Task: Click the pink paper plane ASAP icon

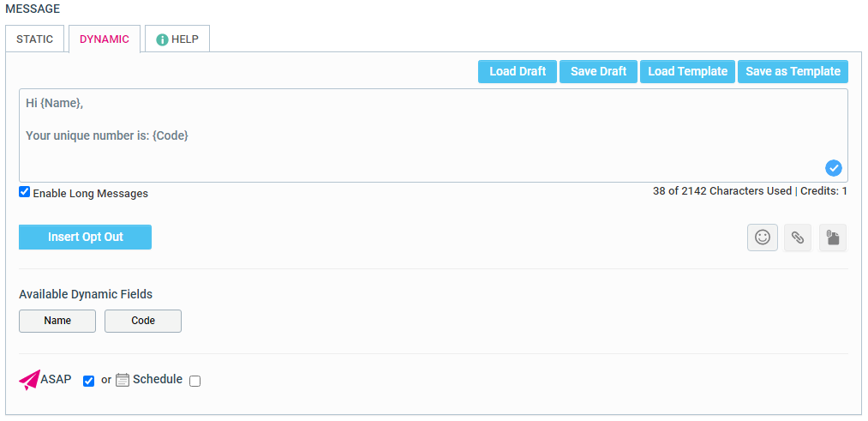Action: tap(29, 380)
